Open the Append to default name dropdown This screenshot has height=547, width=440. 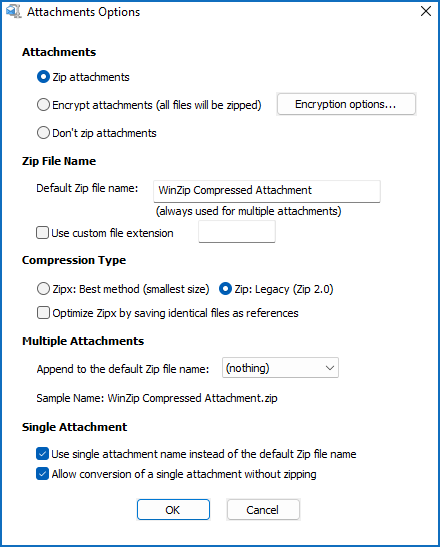pos(280,368)
